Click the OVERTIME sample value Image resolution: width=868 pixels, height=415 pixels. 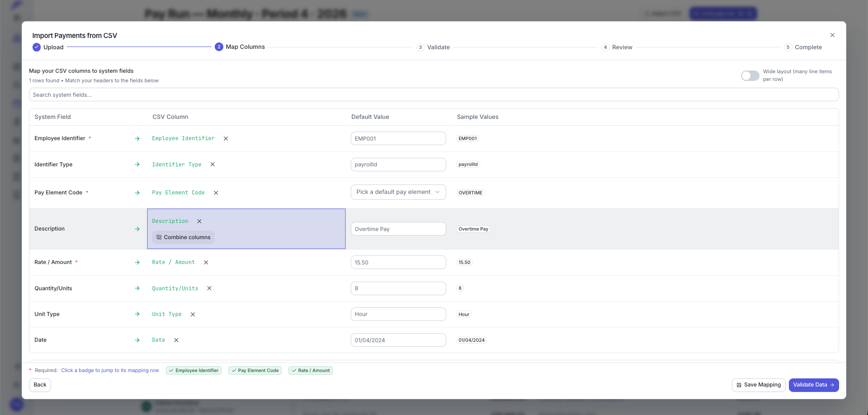click(x=470, y=193)
